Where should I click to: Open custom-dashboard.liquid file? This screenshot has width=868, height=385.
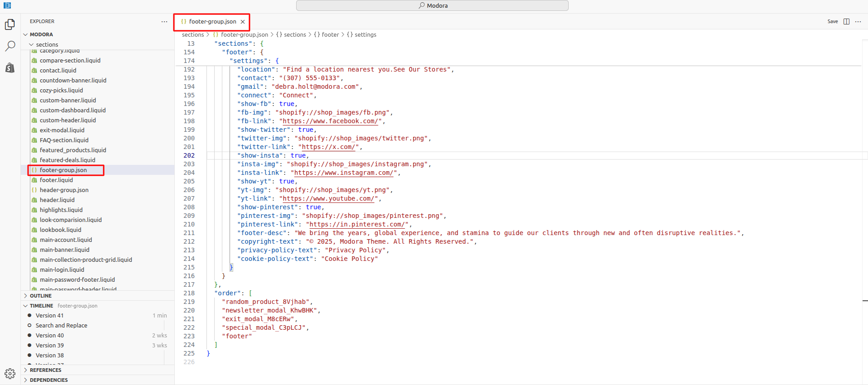pos(72,110)
